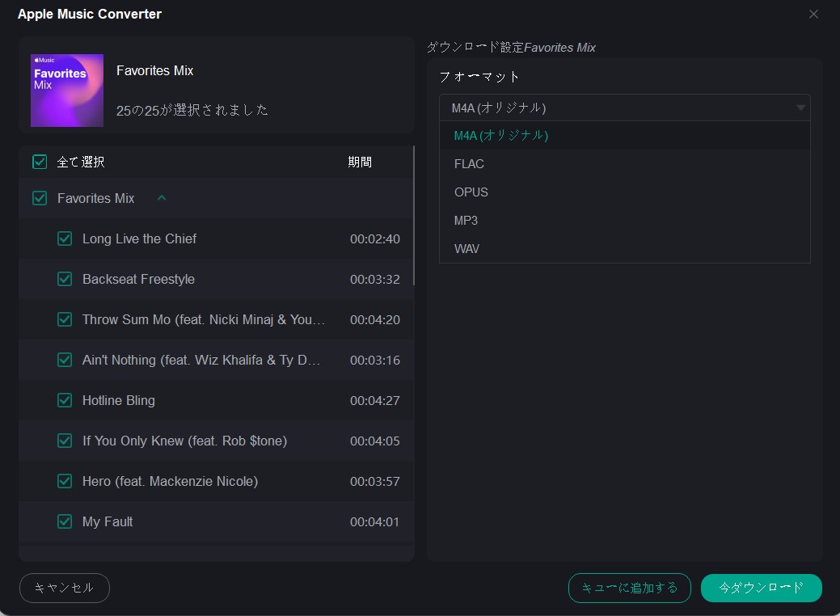The width and height of the screenshot is (840, 616).
Task: Click the 期間 duration column header
Action: tap(360, 162)
